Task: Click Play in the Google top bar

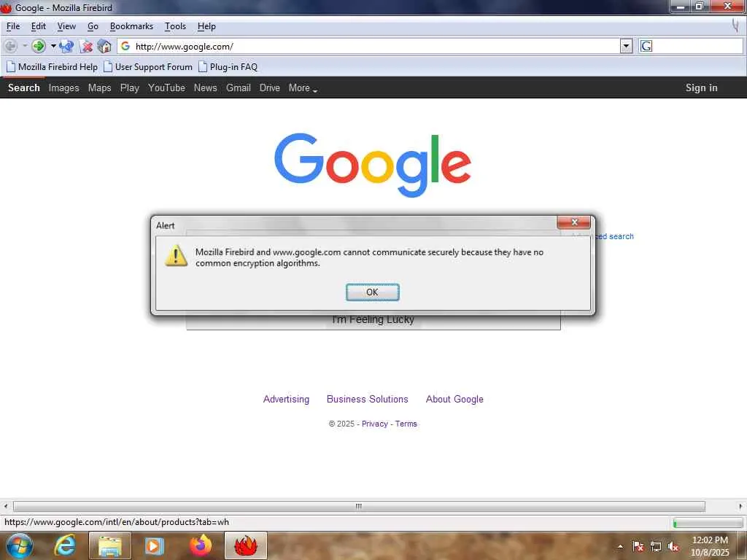Action: point(130,88)
